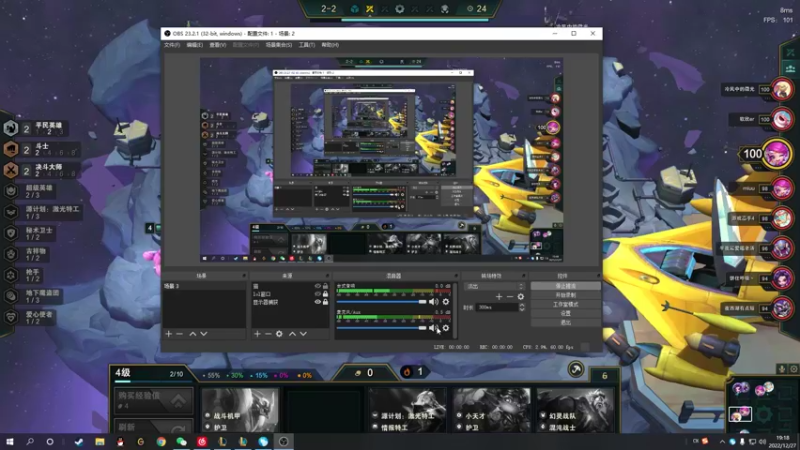
Task: Click 工作室模式 studio mode button
Action: (x=565, y=305)
